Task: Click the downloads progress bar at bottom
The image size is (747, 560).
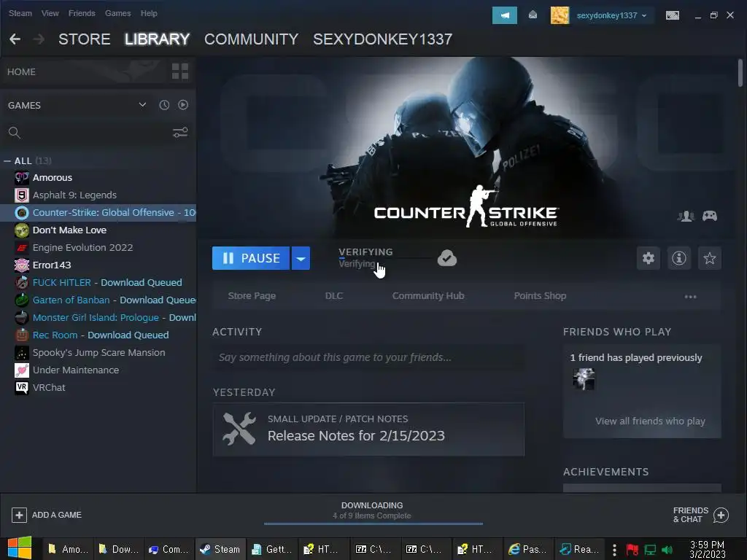Action: pos(373,524)
